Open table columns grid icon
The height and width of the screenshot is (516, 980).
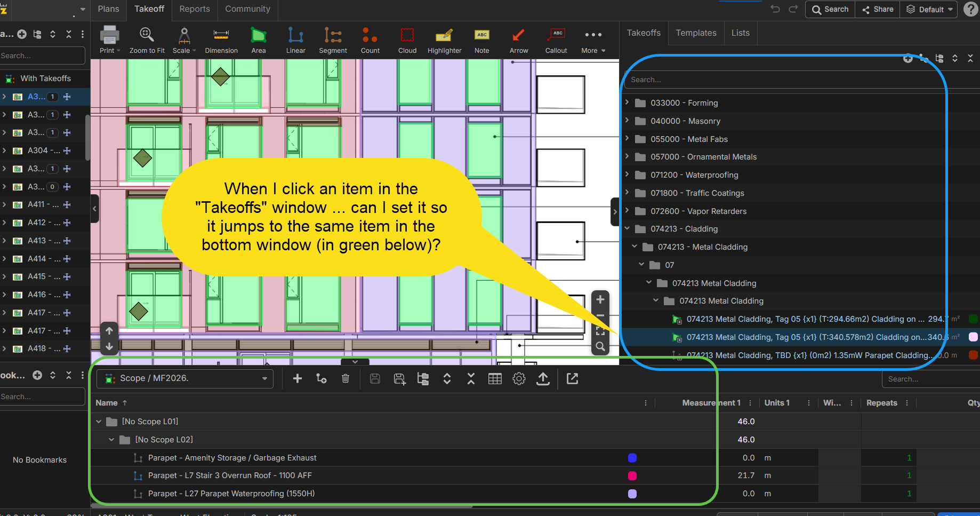[x=495, y=378]
